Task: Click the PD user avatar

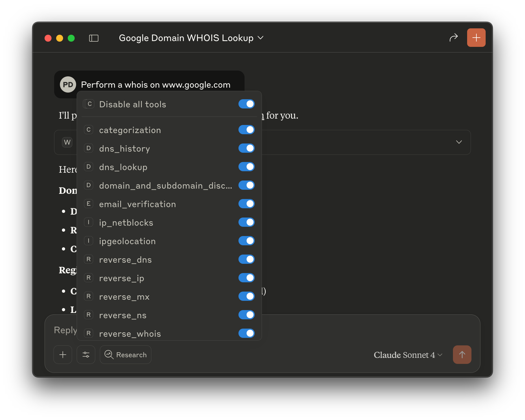Action: click(67, 84)
